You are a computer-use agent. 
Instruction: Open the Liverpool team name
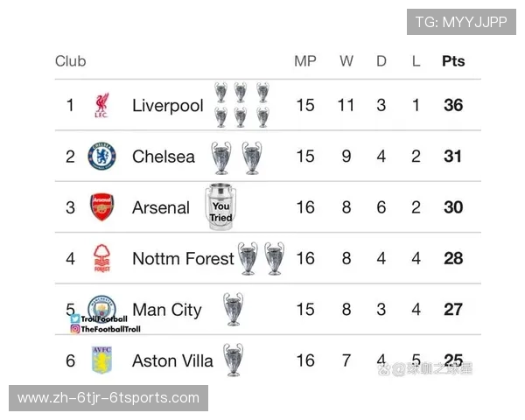pos(167,106)
